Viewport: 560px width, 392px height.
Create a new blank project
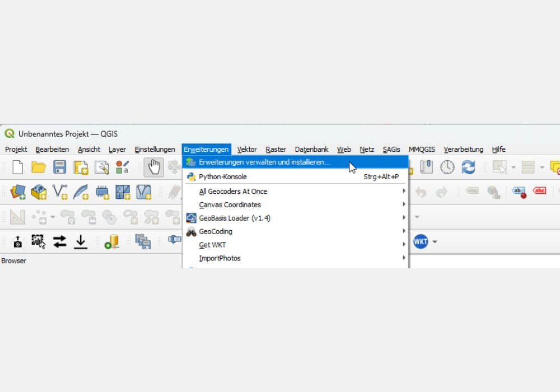pos(17,167)
